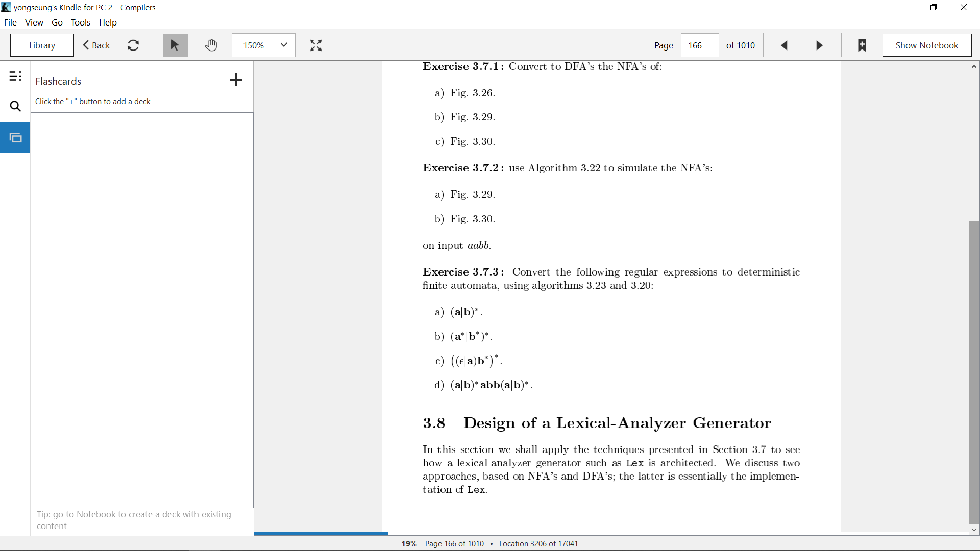Open the View menu
Viewport: 980px width, 551px height.
point(34,22)
